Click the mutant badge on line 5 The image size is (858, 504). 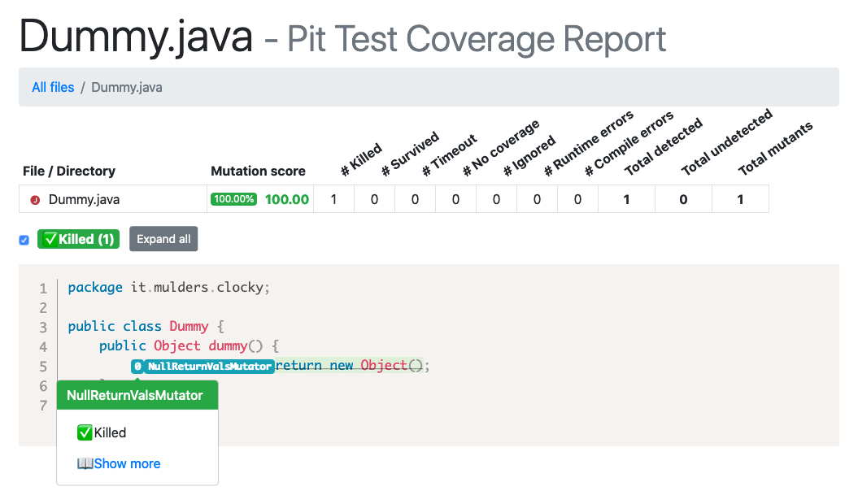(137, 367)
